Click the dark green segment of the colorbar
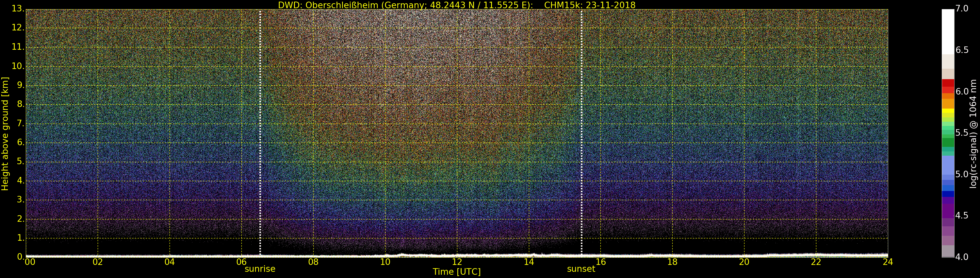Image resolution: width=980 pixels, height=278 pixels. (948, 142)
